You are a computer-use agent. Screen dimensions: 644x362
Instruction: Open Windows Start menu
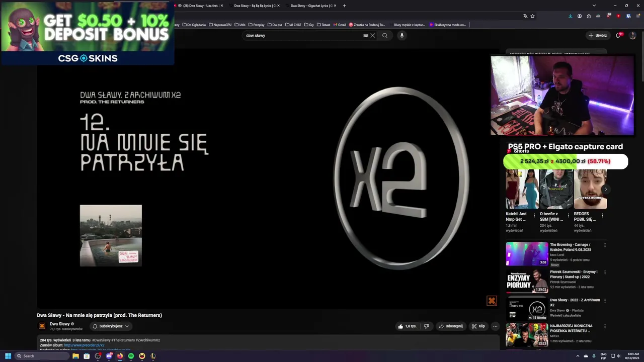coord(8,356)
